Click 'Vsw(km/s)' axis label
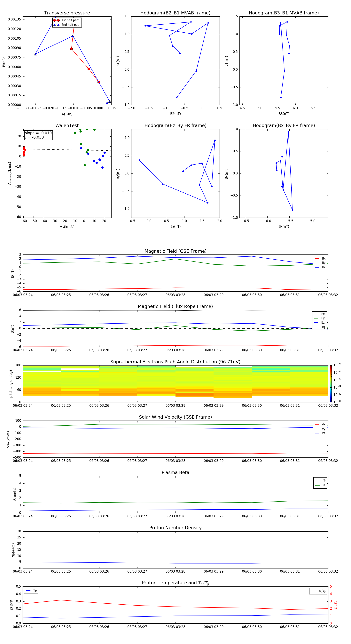351x644 pixels. click(x=8, y=439)
